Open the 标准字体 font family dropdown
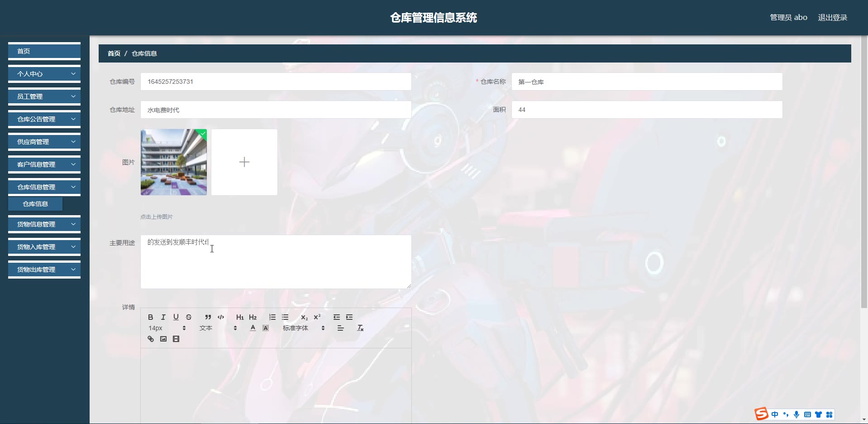This screenshot has height=424, width=868. (x=304, y=328)
